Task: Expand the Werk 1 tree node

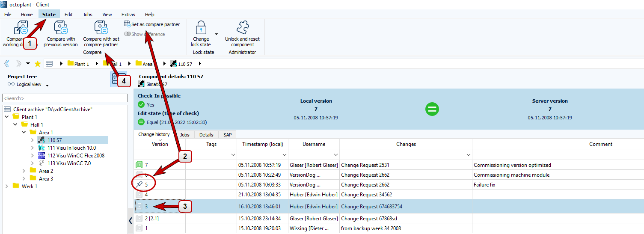Action: coord(6,186)
